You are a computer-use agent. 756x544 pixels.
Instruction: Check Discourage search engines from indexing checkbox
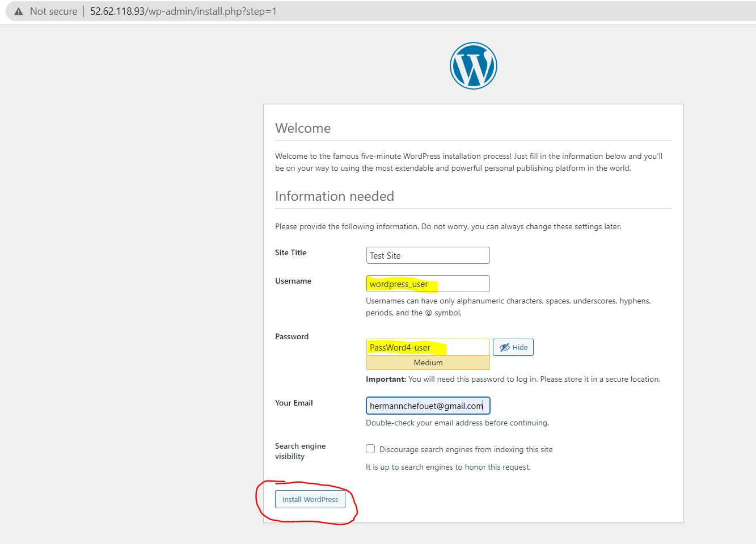(x=370, y=449)
